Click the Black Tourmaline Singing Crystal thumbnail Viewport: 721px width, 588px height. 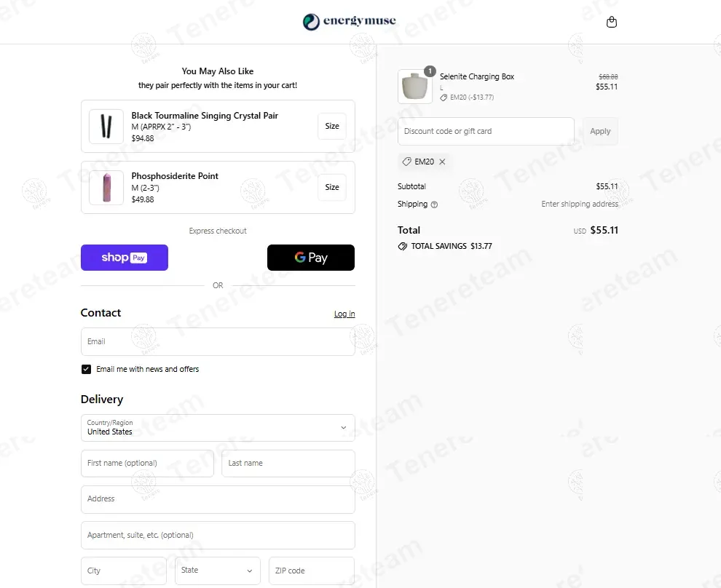(x=106, y=127)
